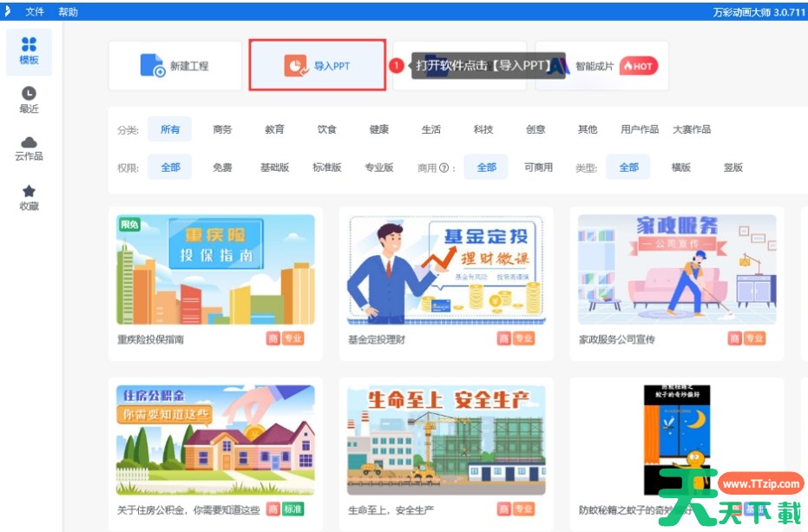Filter templates by 竖版 type
The image size is (808, 532).
point(732,167)
